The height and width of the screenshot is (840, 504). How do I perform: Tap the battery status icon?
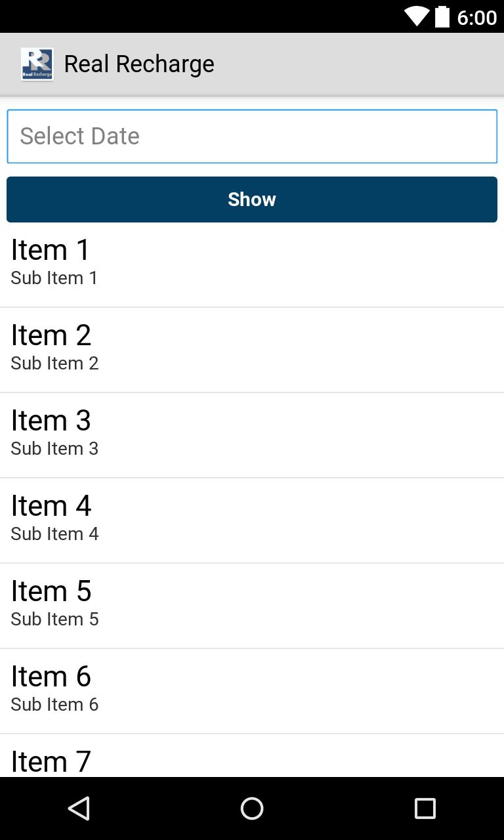pyautogui.click(x=442, y=16)
